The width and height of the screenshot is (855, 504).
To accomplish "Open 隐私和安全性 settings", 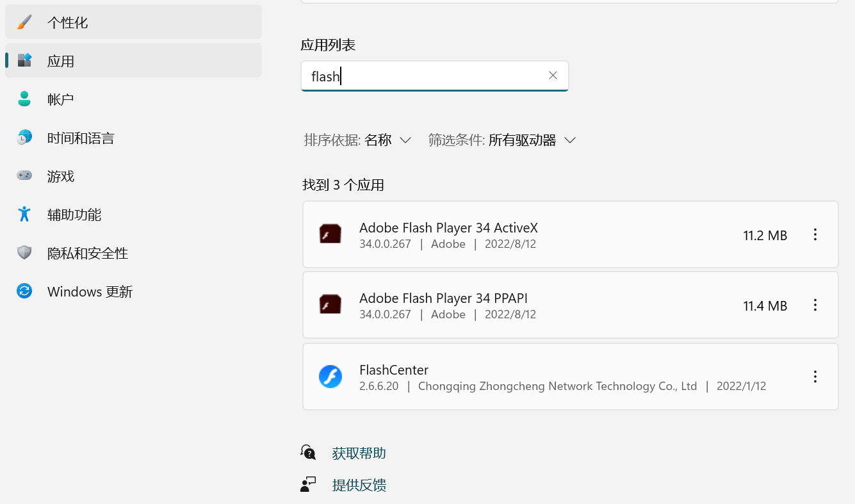I will pos(133,253).
